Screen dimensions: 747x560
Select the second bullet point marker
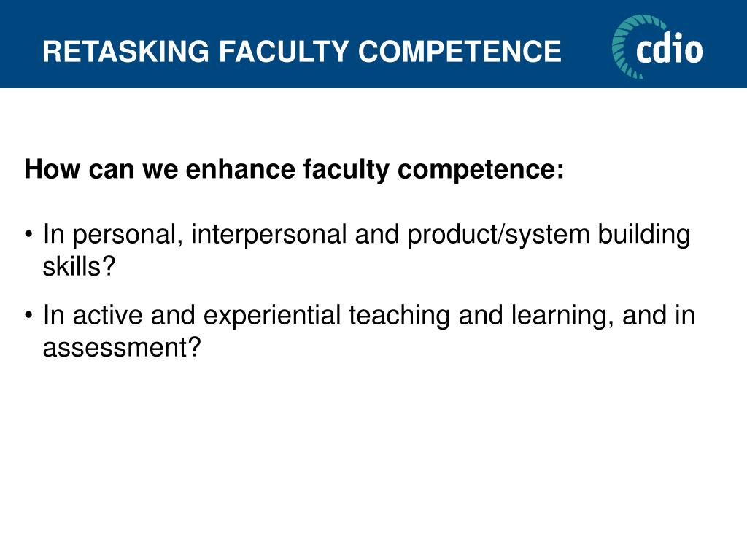(x=29, y=315)
